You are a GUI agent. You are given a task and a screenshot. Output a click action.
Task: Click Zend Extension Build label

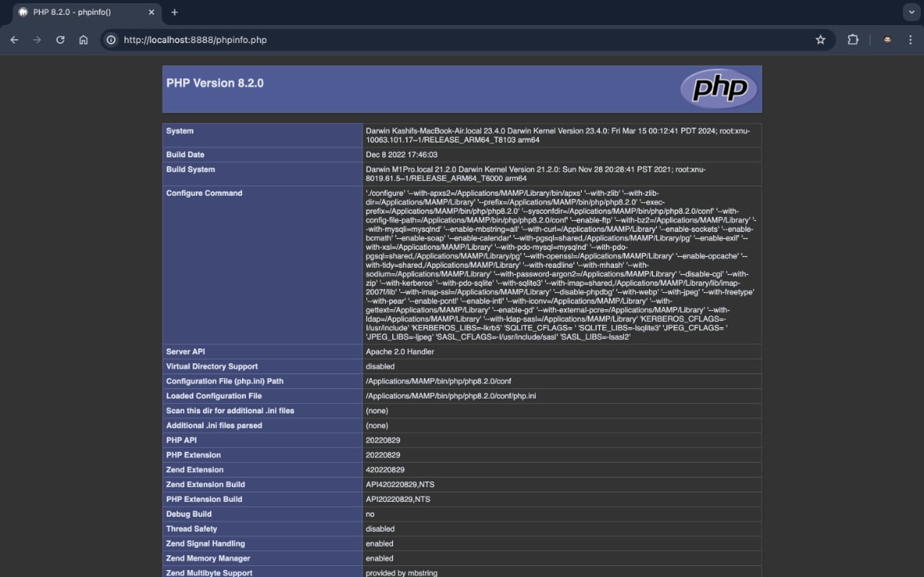click(205, 484)
